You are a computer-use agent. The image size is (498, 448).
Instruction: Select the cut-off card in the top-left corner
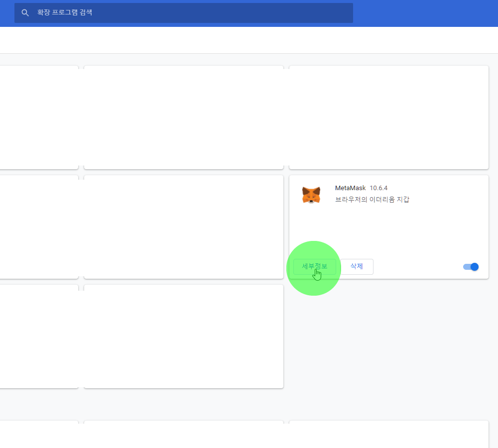click(x=39, y=117)
